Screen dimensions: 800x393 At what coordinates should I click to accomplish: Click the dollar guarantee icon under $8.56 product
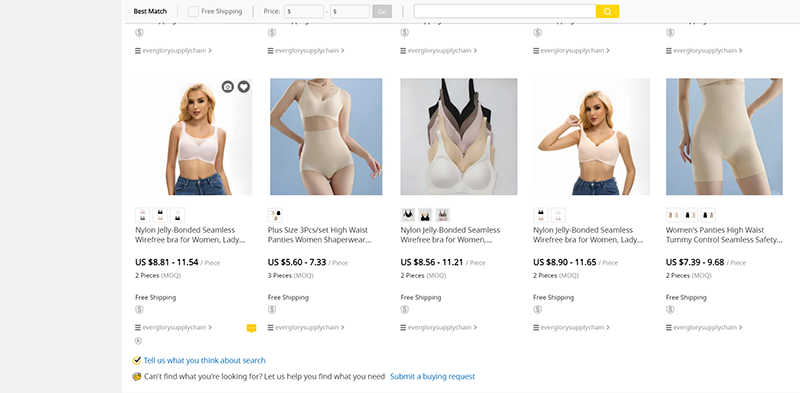[x=405, y=309]
